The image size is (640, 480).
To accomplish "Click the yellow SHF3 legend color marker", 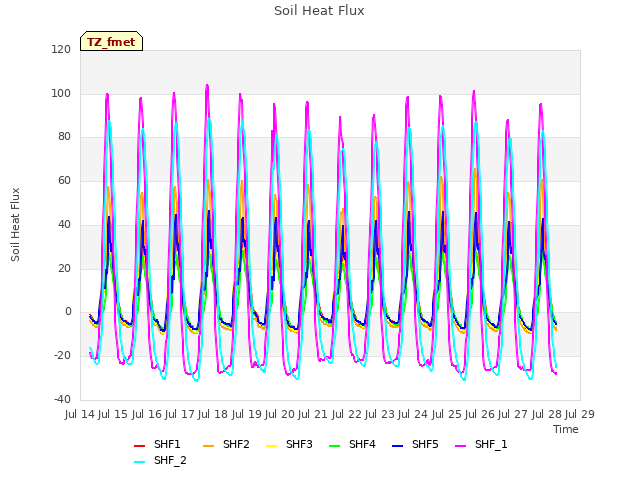I will click(x=271, y=446).
